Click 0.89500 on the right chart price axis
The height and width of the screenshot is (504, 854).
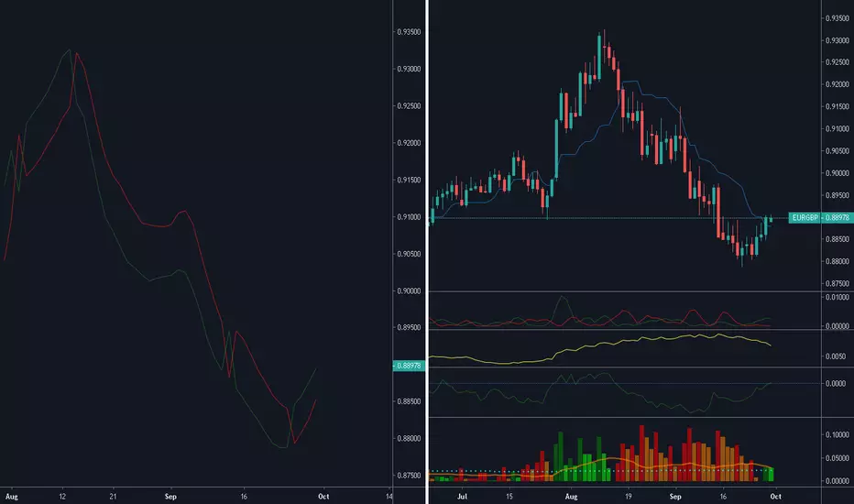[x=838, y=195]
